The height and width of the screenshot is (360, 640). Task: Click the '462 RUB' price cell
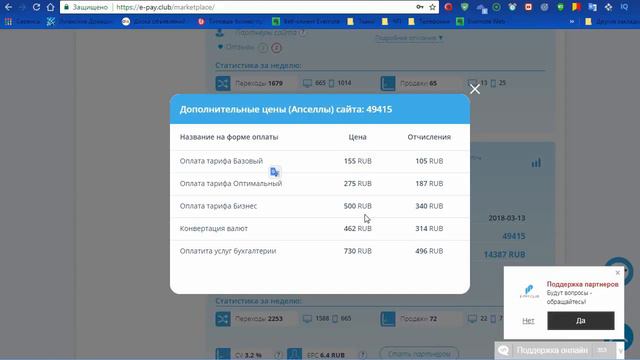click(358, 228)
